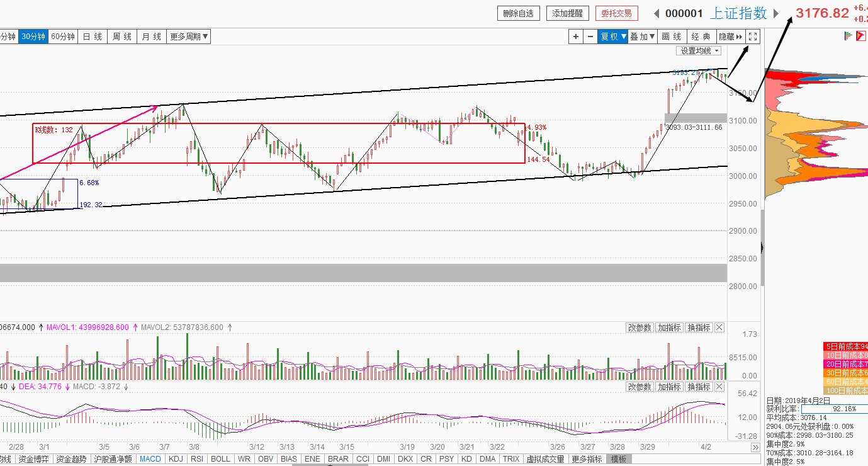This screenshot has height=466, width=868.
Task: Switch to the 周线 weekly period
Action: point(122,37)
